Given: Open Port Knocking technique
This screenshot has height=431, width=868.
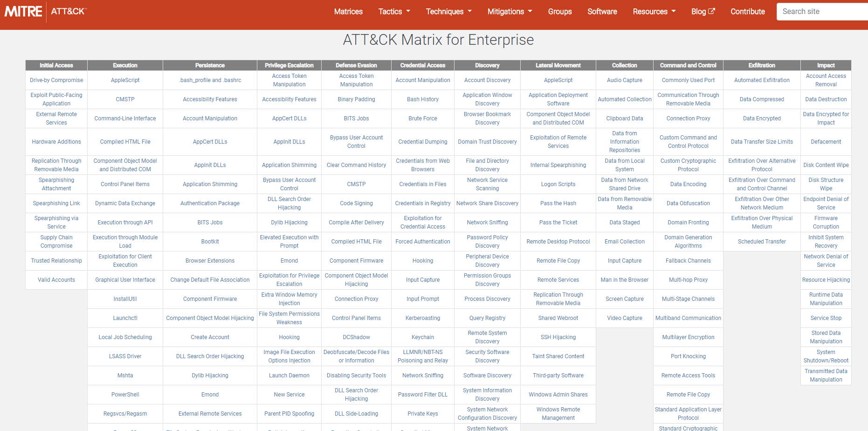Looking at the screenshot, I should click(x=688, y=356).
